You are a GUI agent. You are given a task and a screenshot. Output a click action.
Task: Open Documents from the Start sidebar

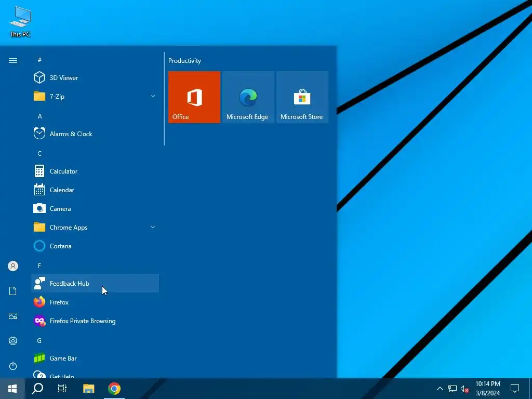(13, 291)
